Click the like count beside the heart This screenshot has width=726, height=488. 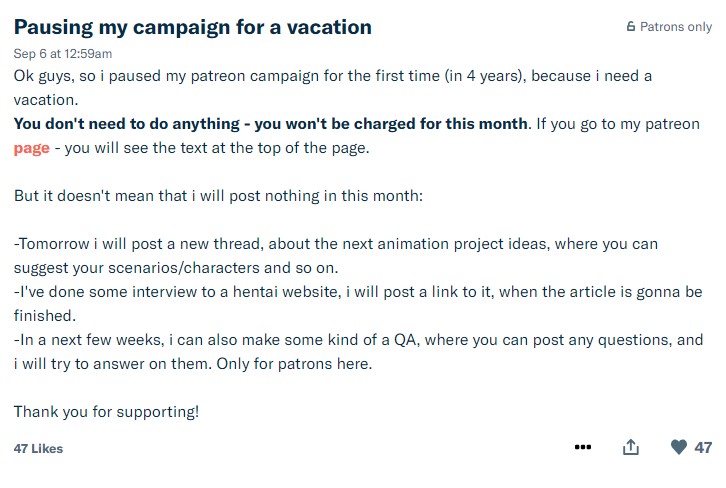(703, 447)
